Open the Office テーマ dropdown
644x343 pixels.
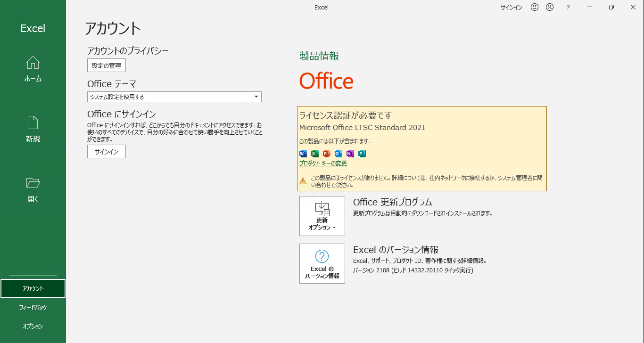coord(174,97)
